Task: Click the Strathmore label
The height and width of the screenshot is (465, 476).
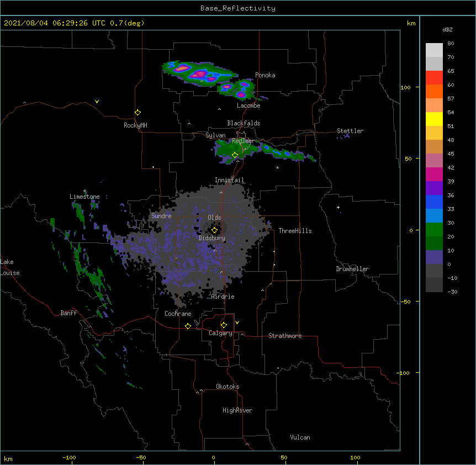Action: (x=285, y=336)
